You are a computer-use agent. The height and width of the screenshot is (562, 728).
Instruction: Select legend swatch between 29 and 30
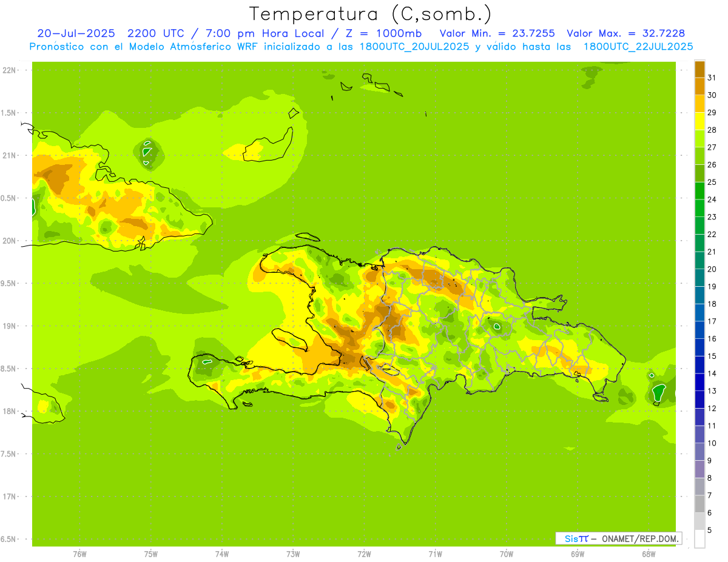click(x=699, y=104)
